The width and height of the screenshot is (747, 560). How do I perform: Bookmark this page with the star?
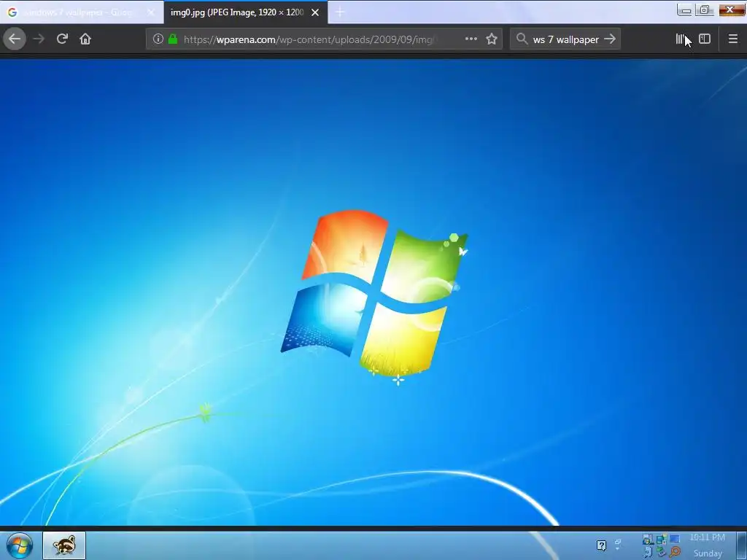[492, 39]
